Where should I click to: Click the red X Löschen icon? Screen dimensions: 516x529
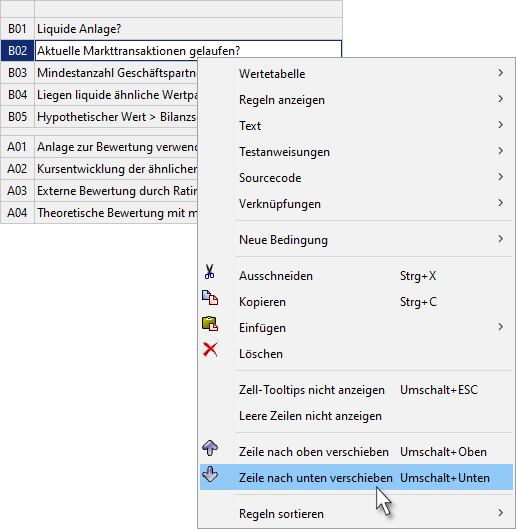point(210,350)
